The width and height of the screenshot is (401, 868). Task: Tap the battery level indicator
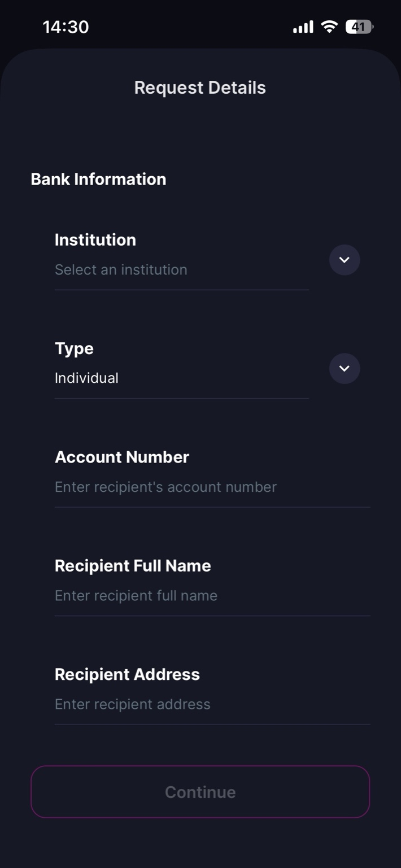(x=359, y=27)
